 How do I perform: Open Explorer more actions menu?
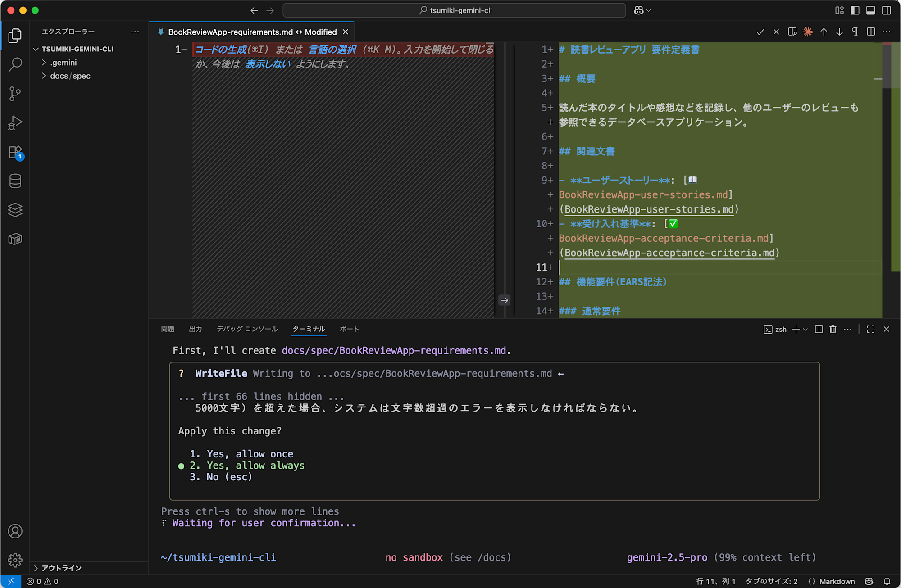point(135,32)
